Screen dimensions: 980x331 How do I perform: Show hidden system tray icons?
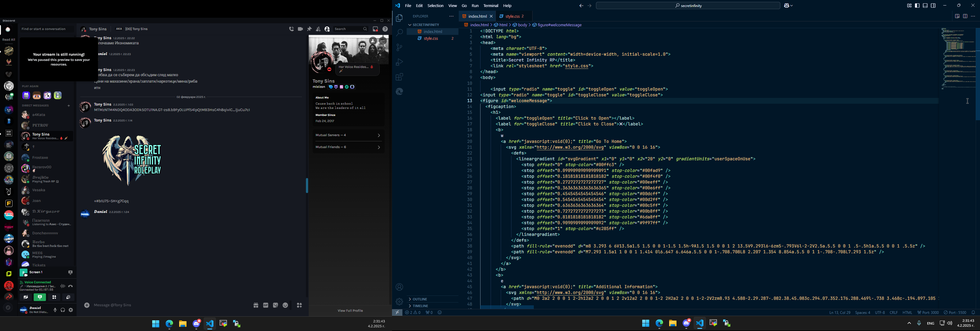(x=909, y=323)
